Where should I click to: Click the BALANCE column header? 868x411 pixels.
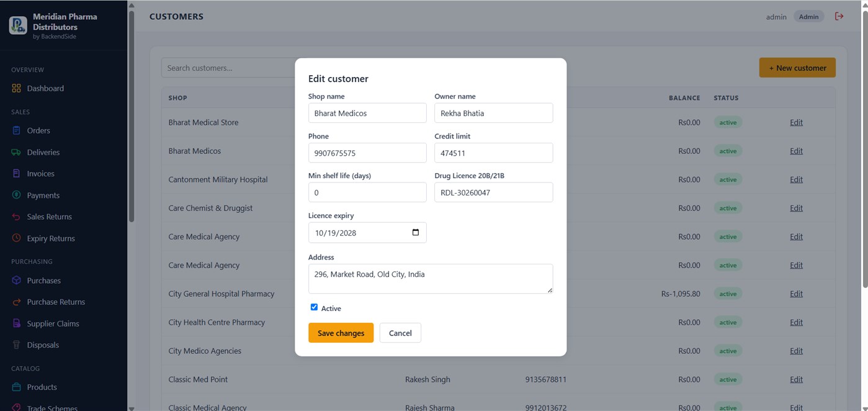pos(684,98)
